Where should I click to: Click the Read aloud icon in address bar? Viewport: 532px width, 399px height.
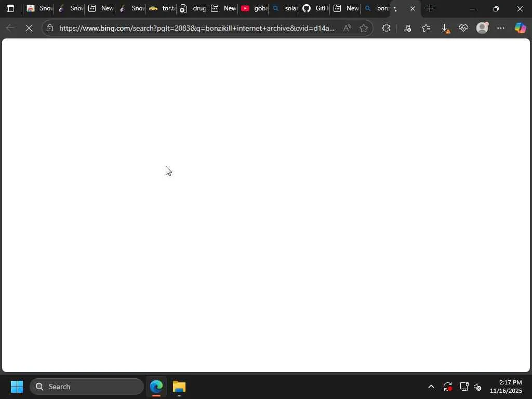(347, 28)
